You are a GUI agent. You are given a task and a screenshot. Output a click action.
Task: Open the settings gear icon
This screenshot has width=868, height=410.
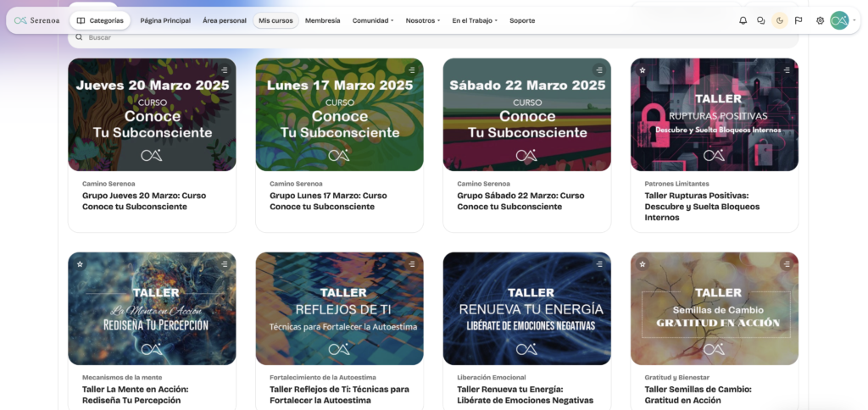820,20
